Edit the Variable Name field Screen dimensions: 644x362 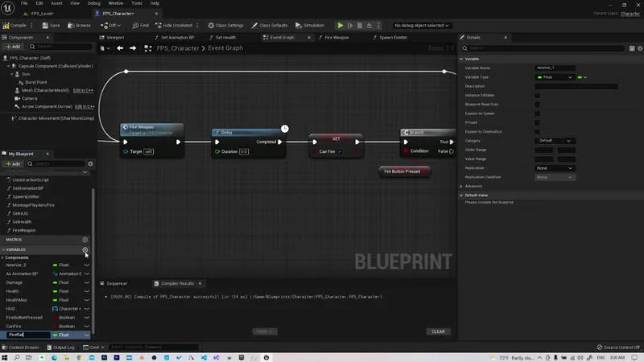coord(555,68)
